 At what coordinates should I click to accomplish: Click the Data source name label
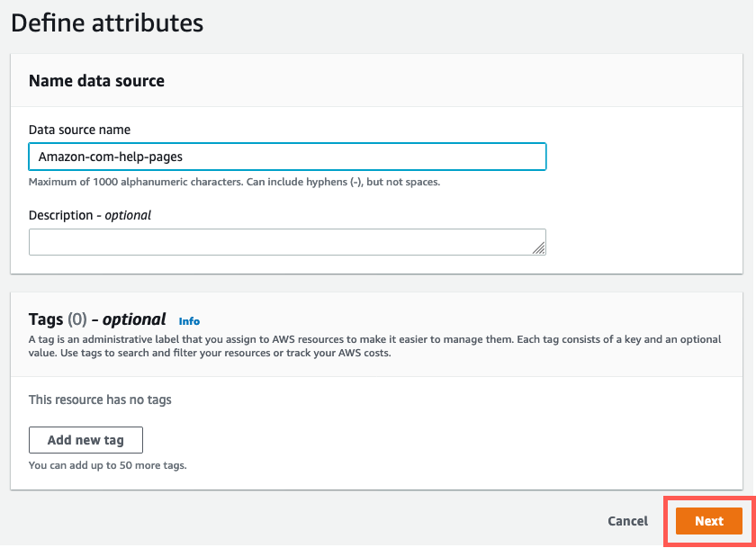(x=79, y=130)
